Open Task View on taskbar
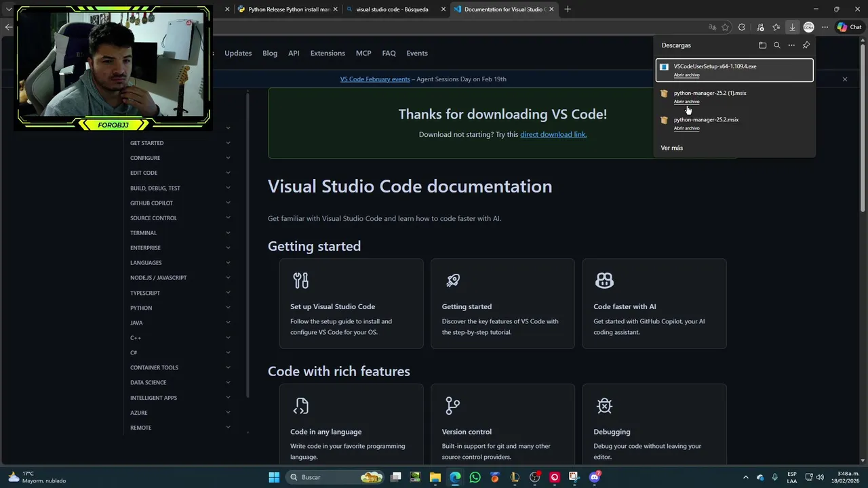 (x=396, y=477)
